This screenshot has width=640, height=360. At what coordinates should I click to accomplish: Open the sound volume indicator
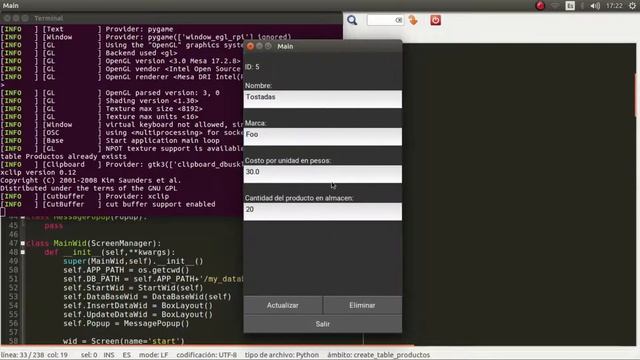(x=595, y=5)
